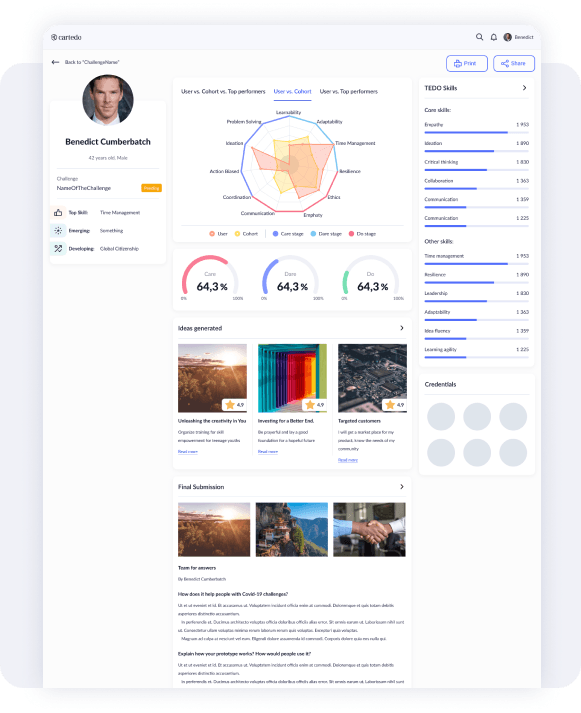Click Global Citizenship developing skill text
The height and width of the screenshot is (713, 581).
click(119, 249)
